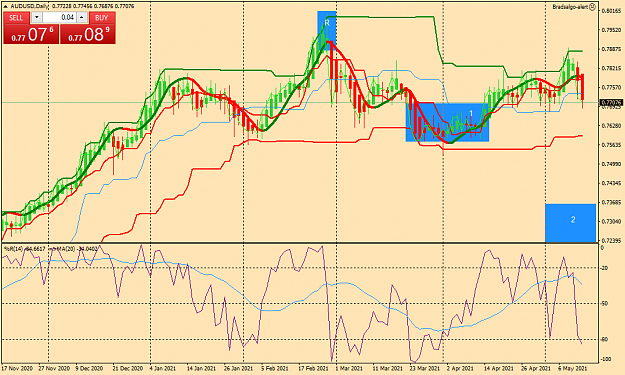625x375 pixels.
Task: Click the 1 Mar 2021 date label
Action: [x=349, y=368]
